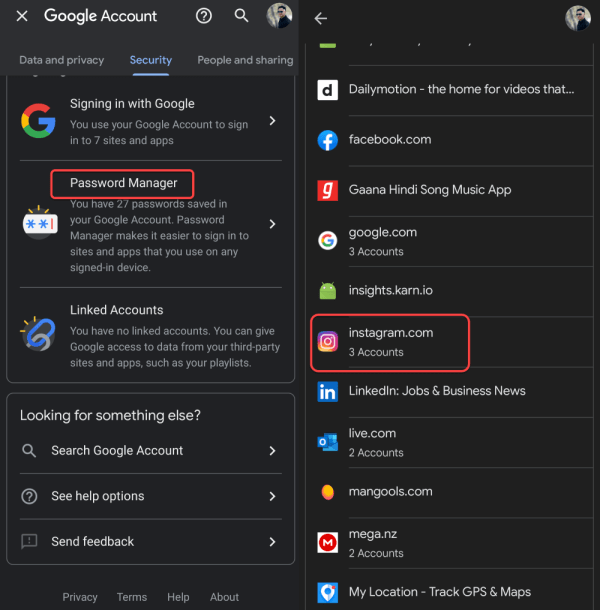Viewport: 600px width, 610px height.
Task: Open mega.nz 2 Accounts entry
Action: pos(451,543)
